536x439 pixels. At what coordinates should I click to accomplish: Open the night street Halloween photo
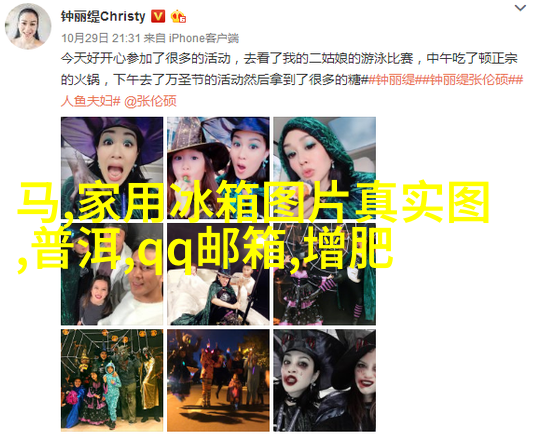[218, 380]
